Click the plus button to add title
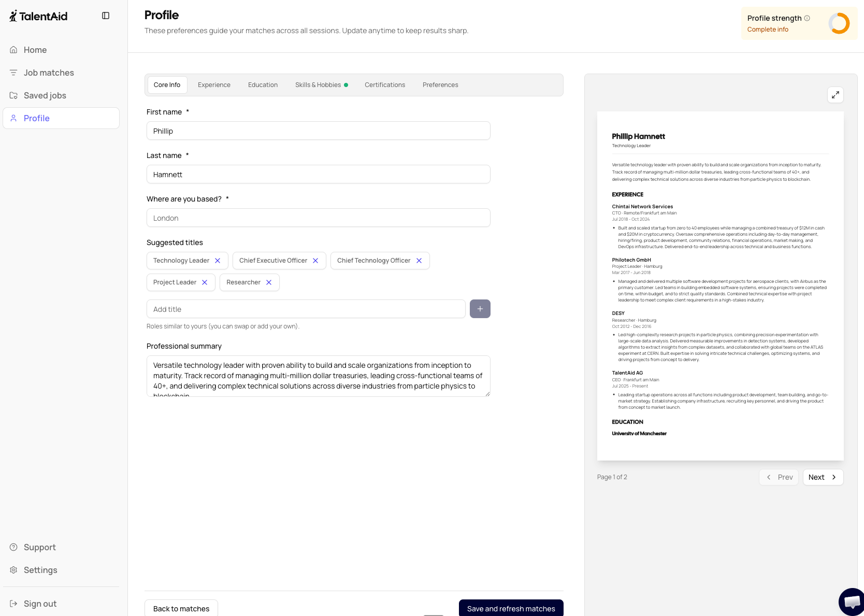864x616 pixels. pos(480,309)
